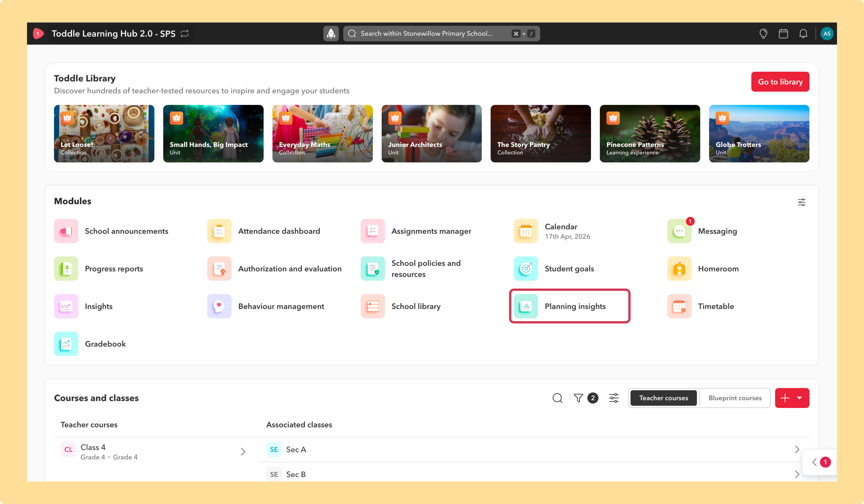Click the Homeroom label

pos(718,269)
